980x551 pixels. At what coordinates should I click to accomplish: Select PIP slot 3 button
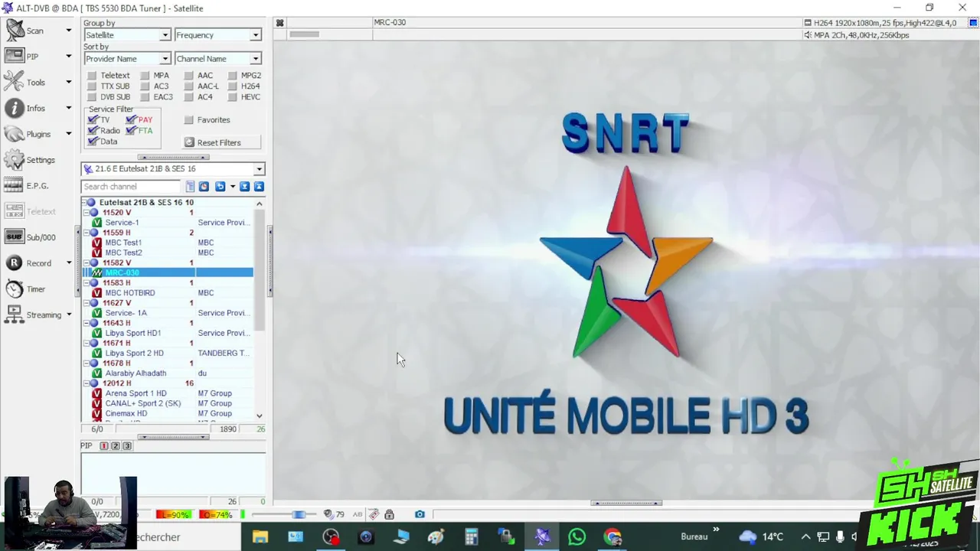[x=127, y=446]
